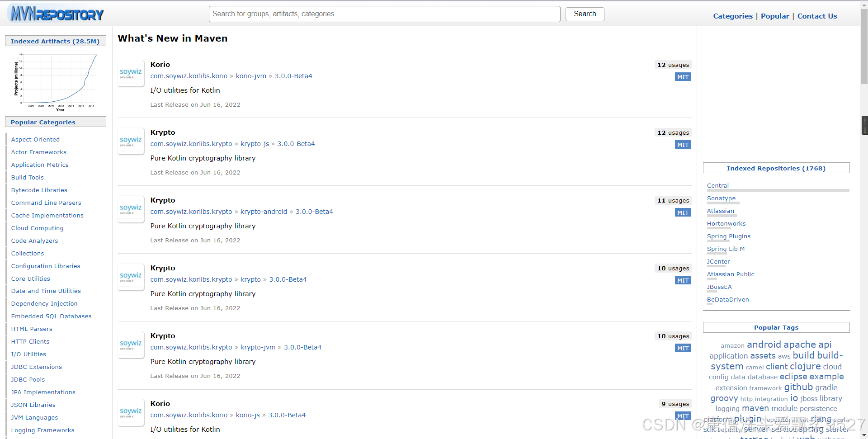Open Sonatype repository link
The height and width of the screenshot is (439, 868).
721,198
